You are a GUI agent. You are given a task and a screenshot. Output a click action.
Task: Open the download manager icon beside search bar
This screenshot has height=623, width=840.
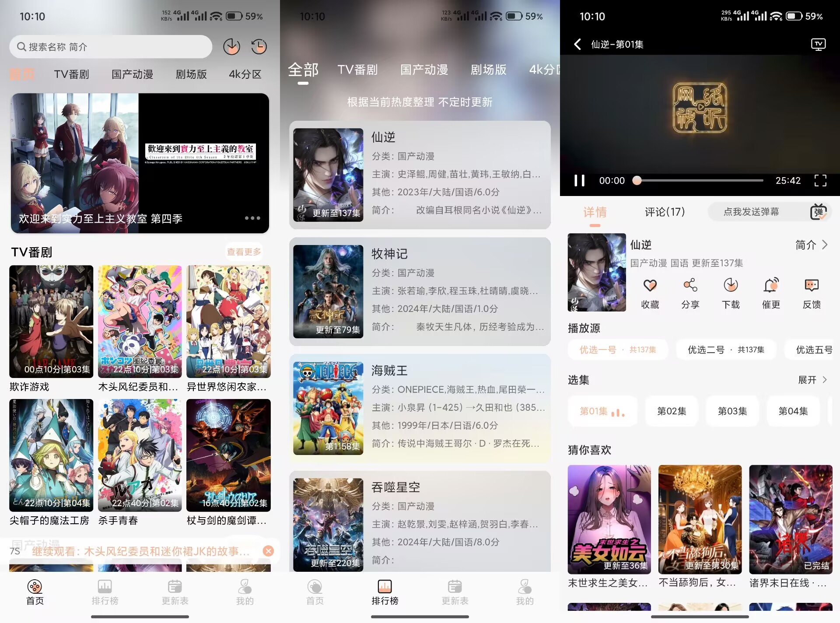click(x=232, y=46)
